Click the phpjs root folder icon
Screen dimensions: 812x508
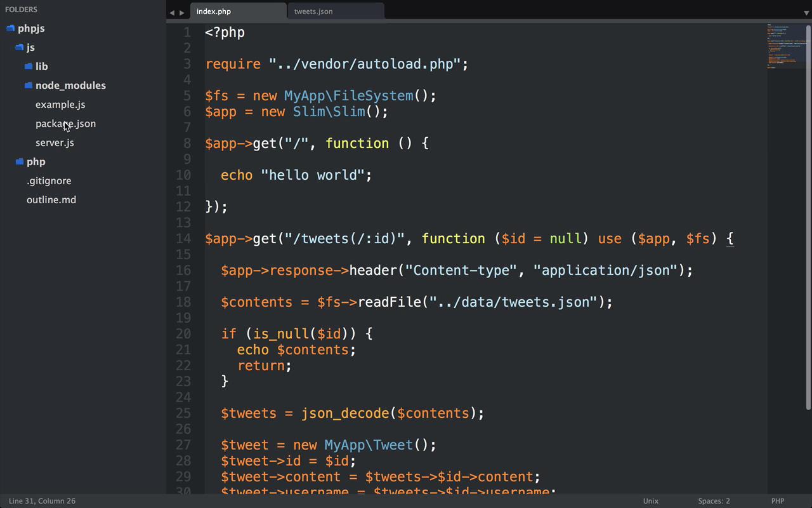click(x=10, y=29)
